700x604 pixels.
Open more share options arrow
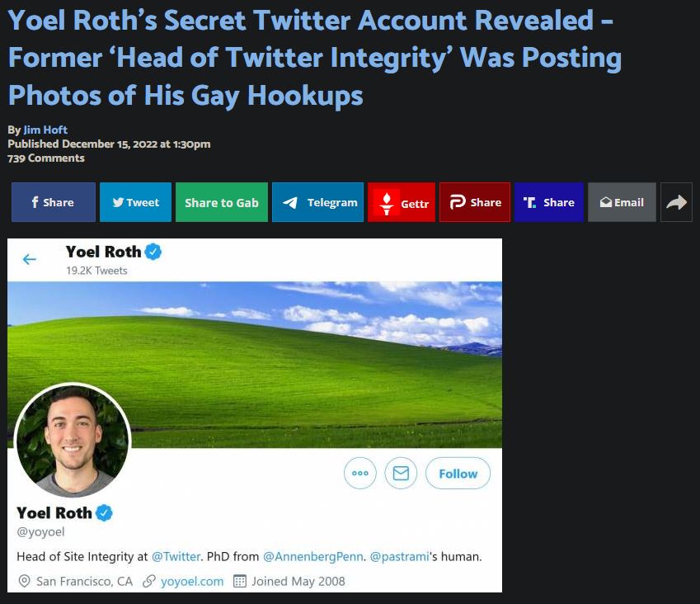(676, 202)
